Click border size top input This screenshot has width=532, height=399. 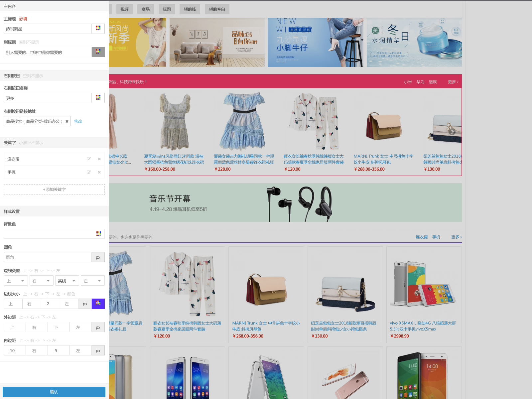click(x=13, y=304)
